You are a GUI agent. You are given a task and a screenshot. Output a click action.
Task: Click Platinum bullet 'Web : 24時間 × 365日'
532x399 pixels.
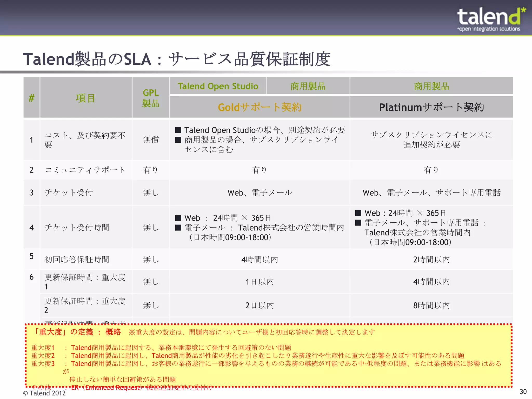(x=401, y=213)
